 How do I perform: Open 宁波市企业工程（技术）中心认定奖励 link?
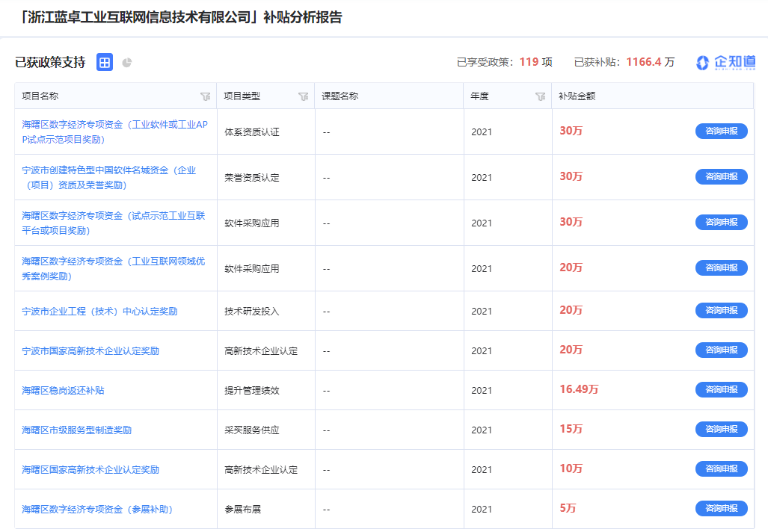(x=99, y=312)
